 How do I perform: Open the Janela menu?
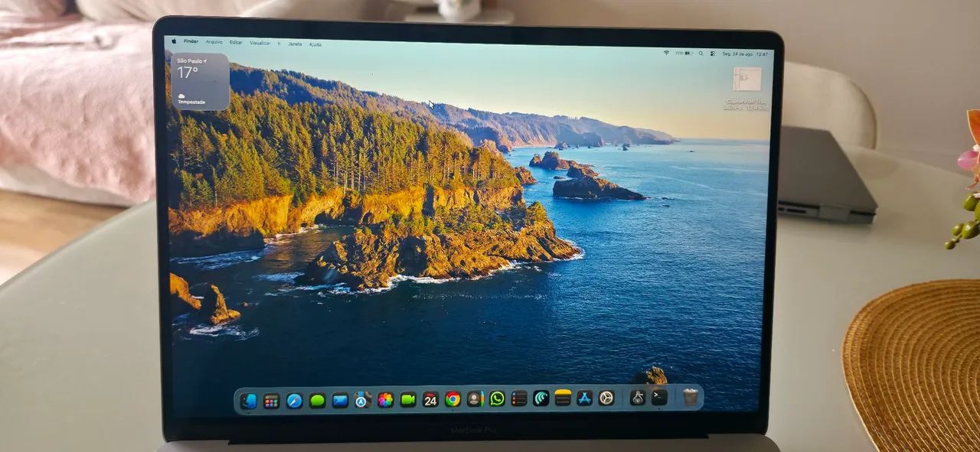pos(295,44)
